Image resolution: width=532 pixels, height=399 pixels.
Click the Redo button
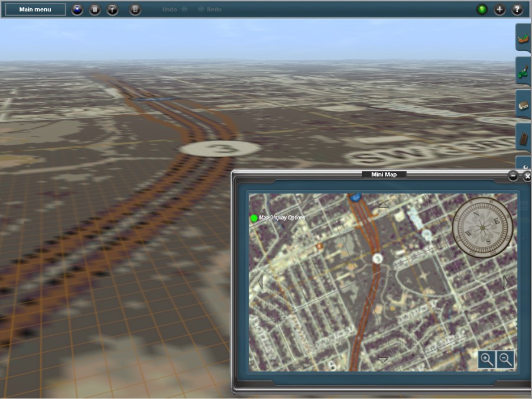(210, 9)
